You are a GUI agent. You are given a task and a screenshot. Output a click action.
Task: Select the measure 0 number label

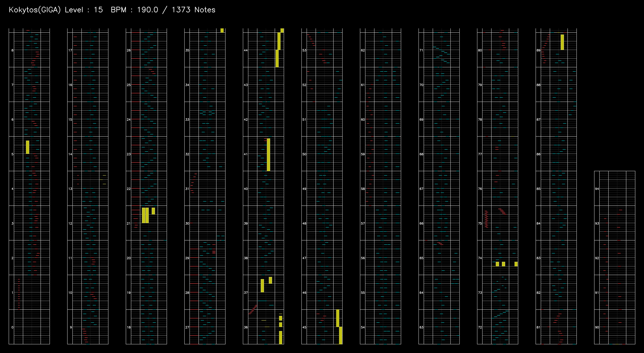click(12, 327)
